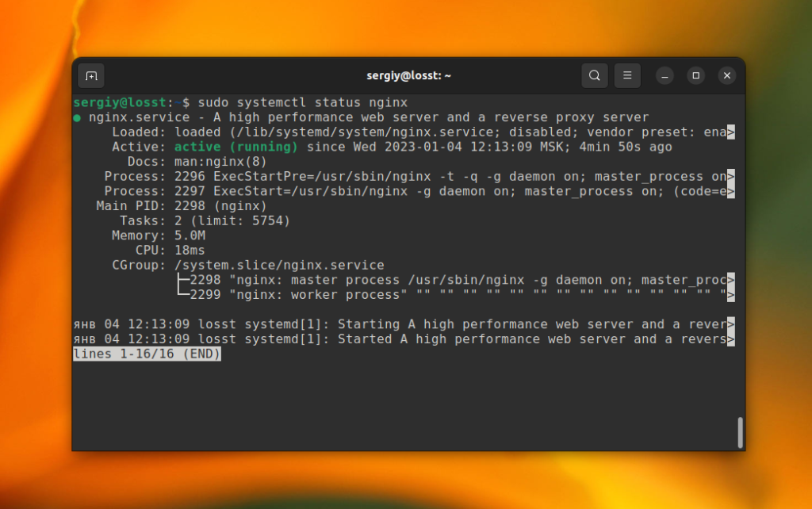This screenshot has height=509, width=812.
Task: Click the green nginx.service status dot
Action: [78, 117]
